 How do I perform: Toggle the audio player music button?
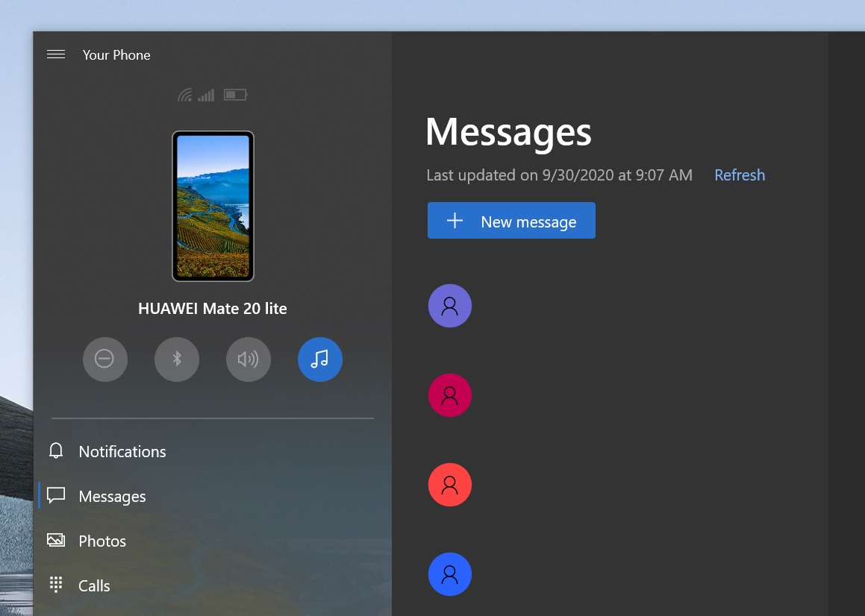point(319,359)
